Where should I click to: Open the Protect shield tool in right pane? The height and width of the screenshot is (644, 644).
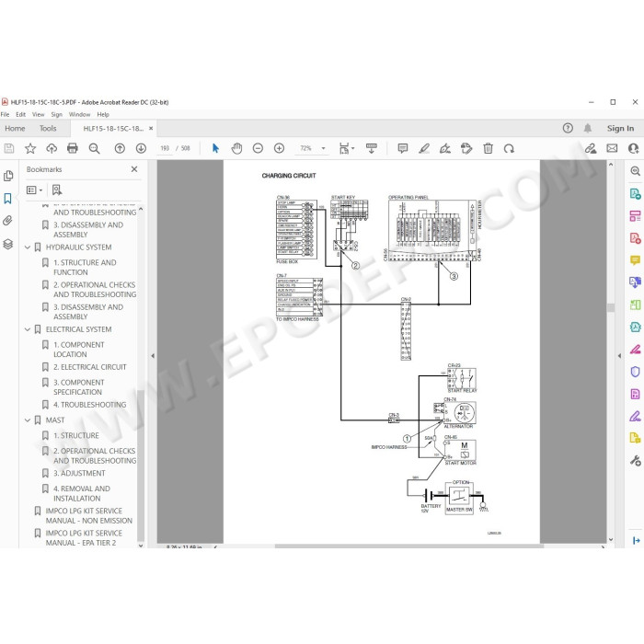click(635, 372)
